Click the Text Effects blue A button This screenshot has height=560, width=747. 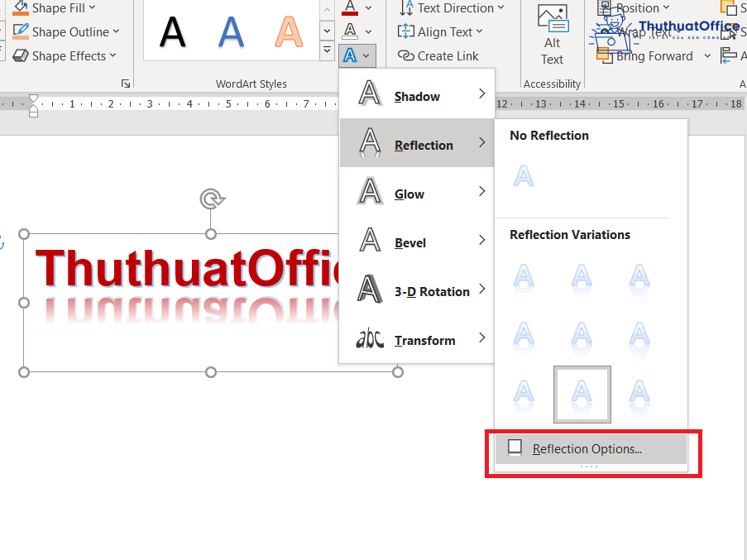coord(357,55)
